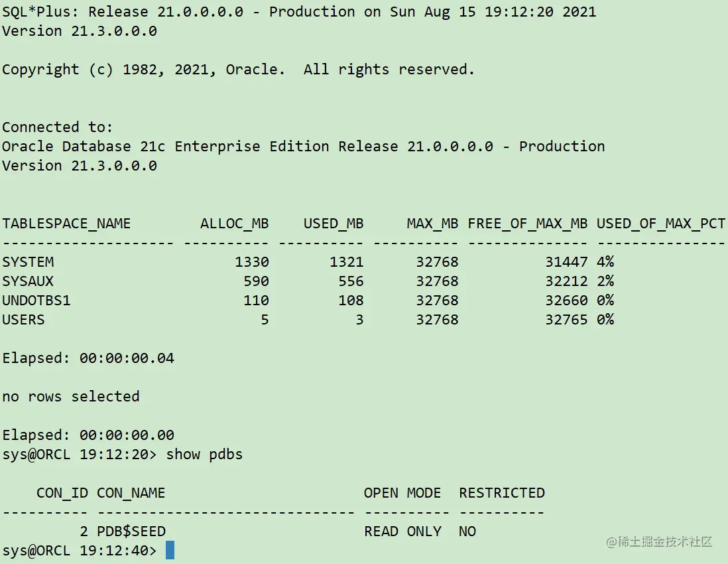Click 'Elapsed: 00:00:00.00' line
Image resolution: width=728 pixels, height=564 pixels.
click(x=88, y=435)
